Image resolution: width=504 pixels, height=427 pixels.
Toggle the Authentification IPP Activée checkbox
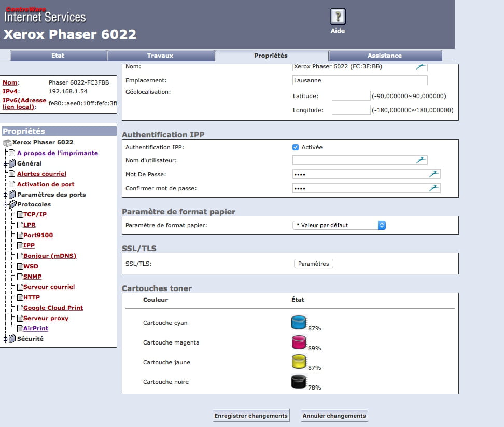296,147
